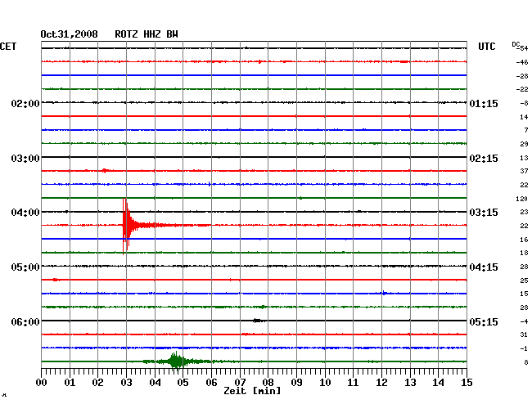Select the 05:15 UTC time label
Image resolution: width=532 pixels, height=404 pixels.
(484, 321)
